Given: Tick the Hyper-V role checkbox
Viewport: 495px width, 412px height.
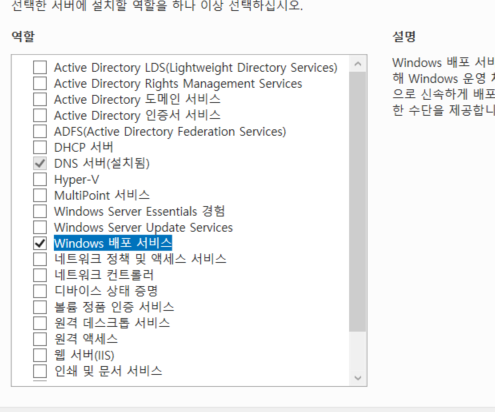Looking at the screenshot, I should [40, 179].
